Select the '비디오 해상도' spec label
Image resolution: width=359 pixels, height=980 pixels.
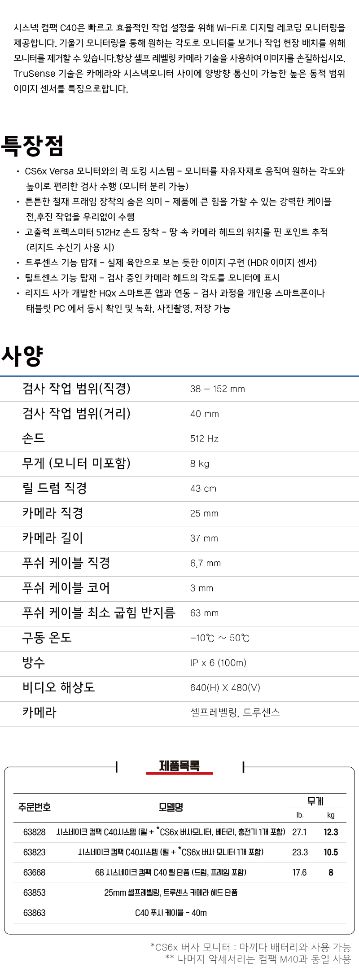click(x=59, y=687)
